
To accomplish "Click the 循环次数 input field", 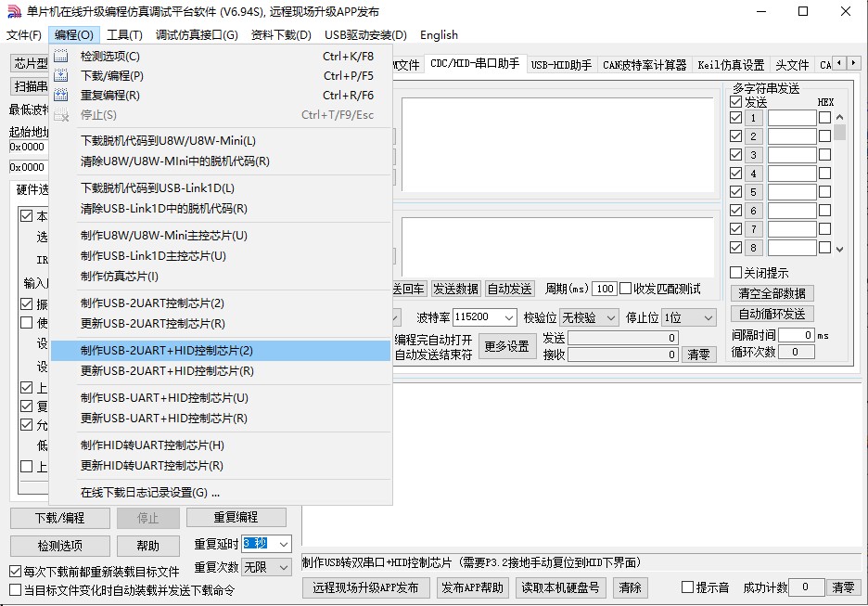I will [x=797, y=352].
